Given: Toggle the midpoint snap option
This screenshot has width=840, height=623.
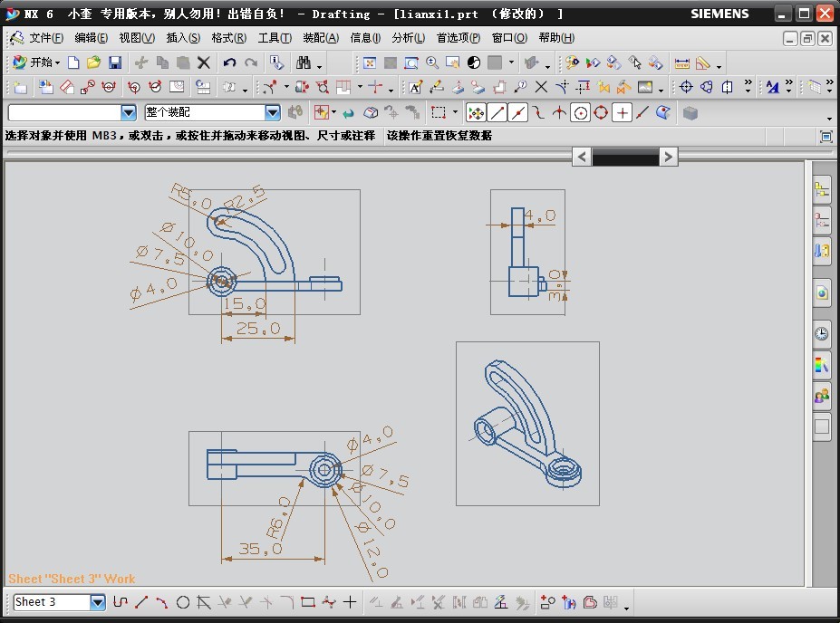Looking at the screenshot, I should tap(519, 112).
